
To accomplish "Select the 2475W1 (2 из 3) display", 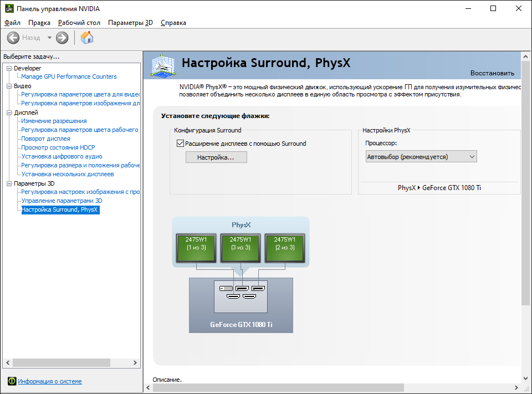I will tap(285, 248).
